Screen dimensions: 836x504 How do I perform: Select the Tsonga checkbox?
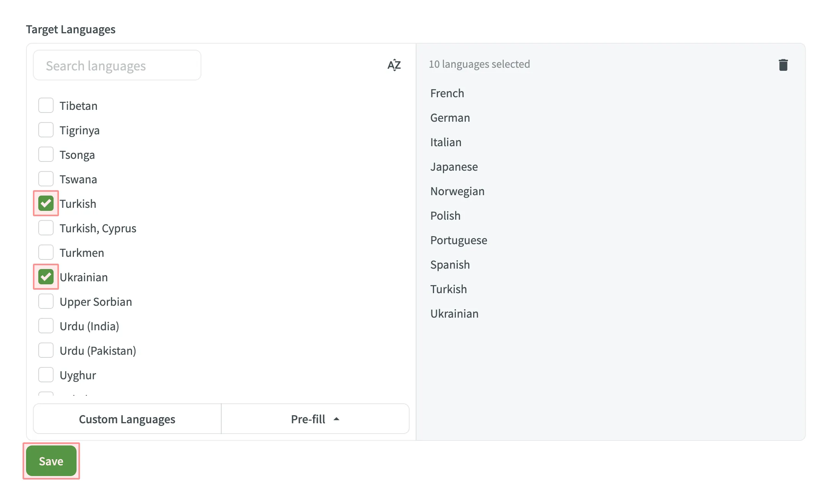46,154
